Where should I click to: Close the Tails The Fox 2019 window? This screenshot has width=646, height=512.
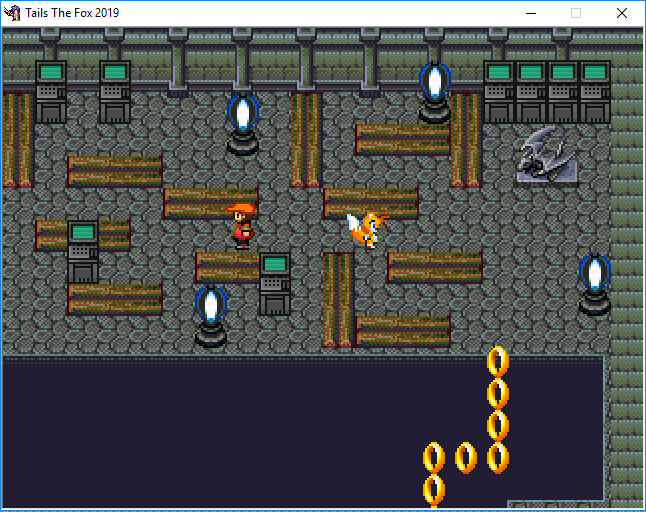pyautogui.click(x=622, y=13)
